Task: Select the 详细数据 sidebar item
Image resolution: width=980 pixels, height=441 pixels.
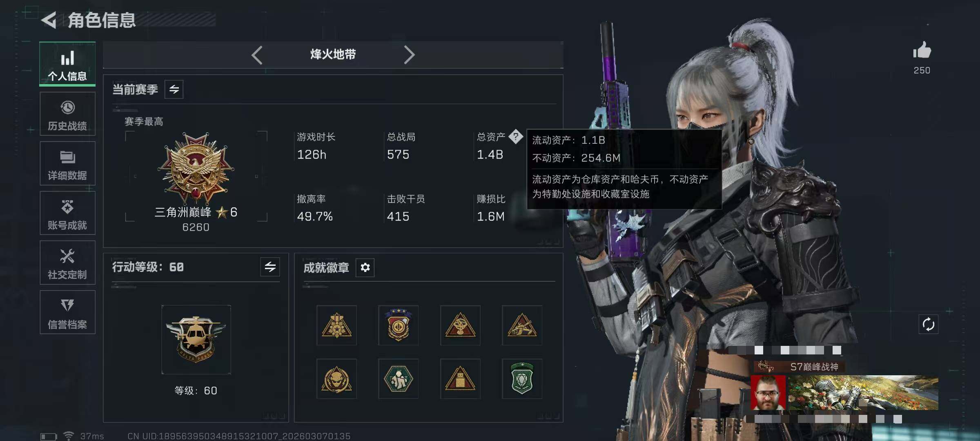Action: [x=67, y=163]
